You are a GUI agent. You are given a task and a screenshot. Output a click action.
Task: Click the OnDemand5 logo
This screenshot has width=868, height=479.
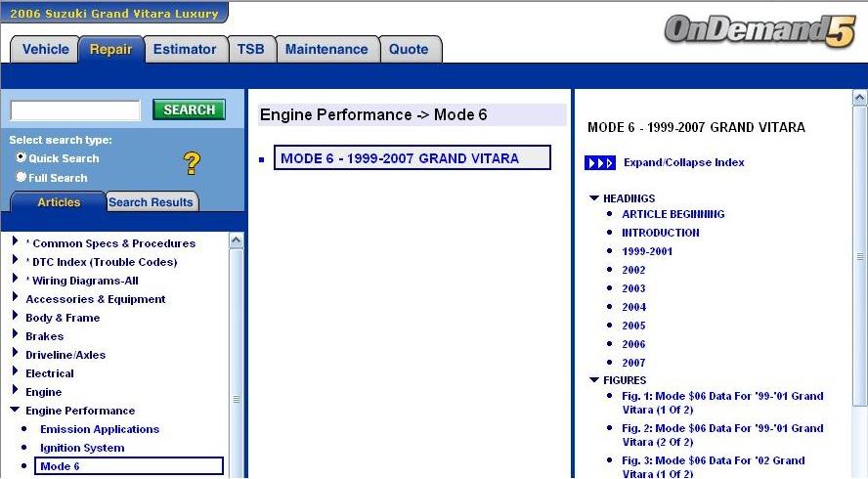point(759,31)
